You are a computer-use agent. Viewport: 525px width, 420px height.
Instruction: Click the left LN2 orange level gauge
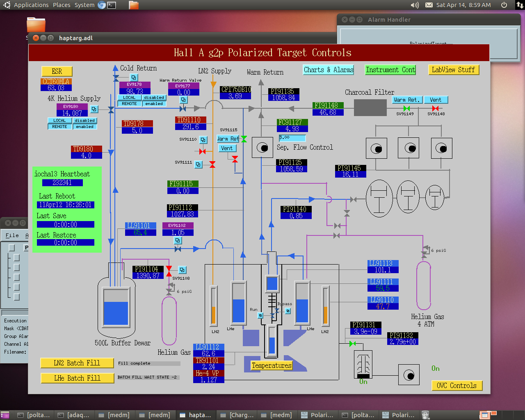[x=213, y=306]
